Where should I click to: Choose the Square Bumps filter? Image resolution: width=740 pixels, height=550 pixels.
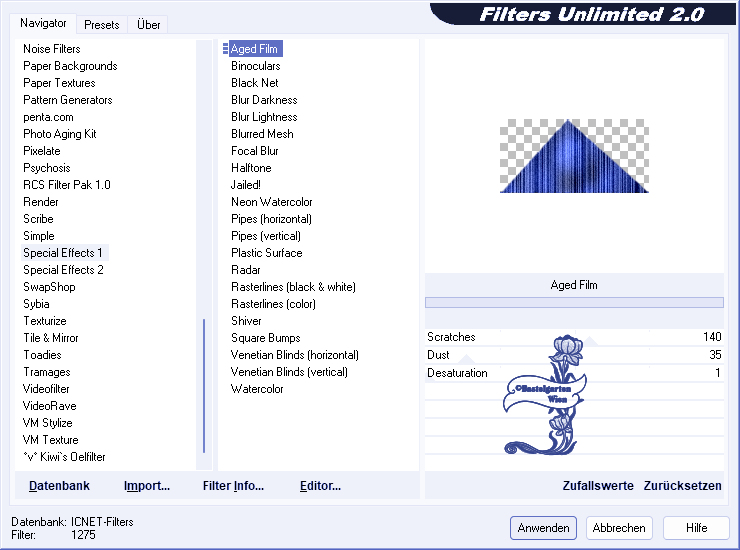266,338
